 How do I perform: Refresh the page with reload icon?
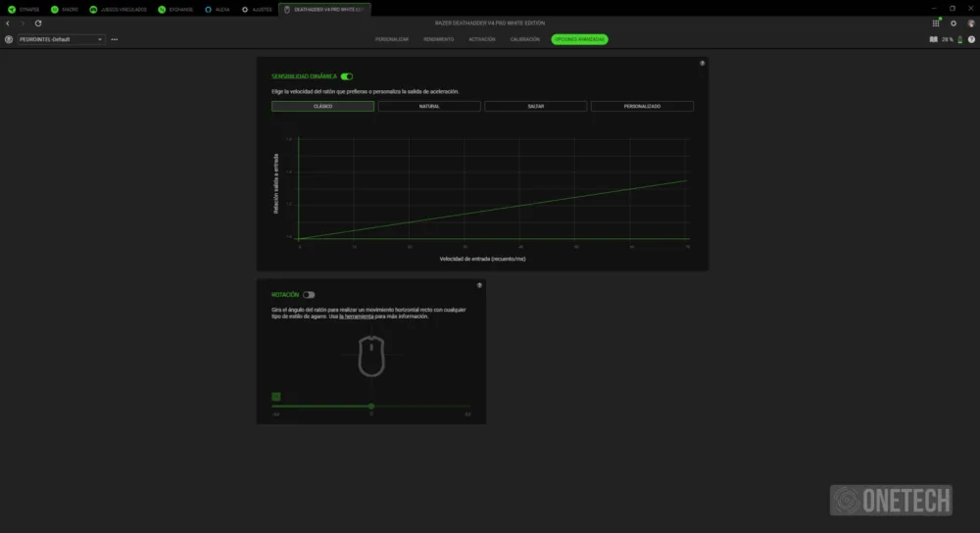[x=38, y=24]
